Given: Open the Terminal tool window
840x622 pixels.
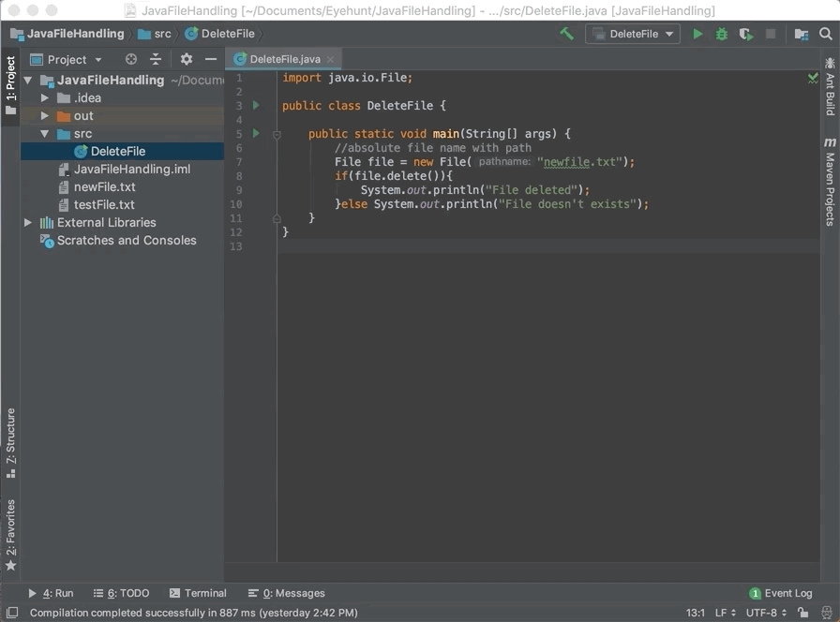Looking at the screenshot, I should (198, 593).
